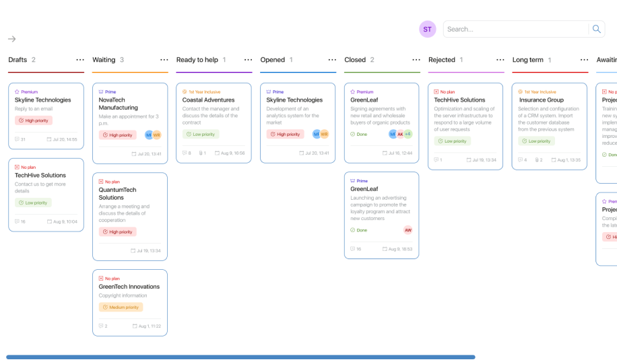617x364 pixels.
Task: Open the ST user avatar
Action: pos(427,29)
